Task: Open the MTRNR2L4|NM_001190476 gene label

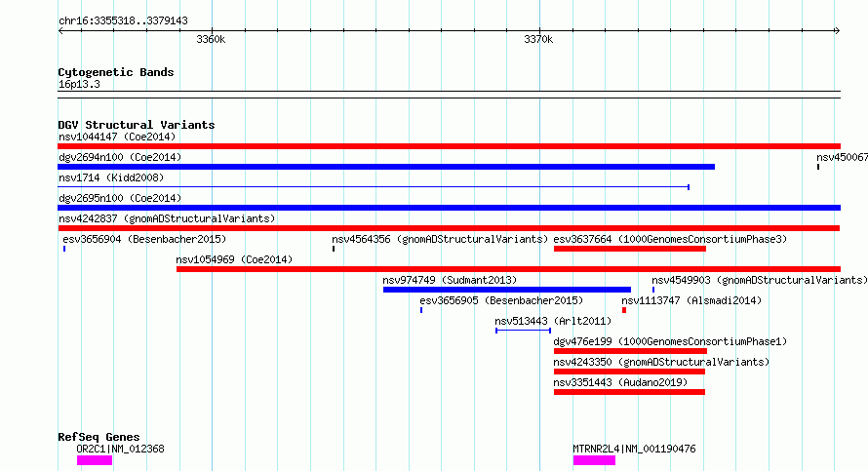Action: point(634,449)
